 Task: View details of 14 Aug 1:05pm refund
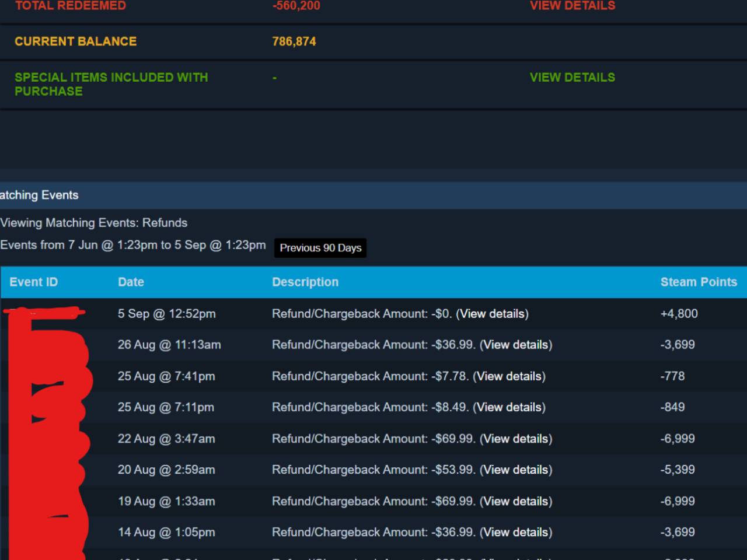pos(516,532)
